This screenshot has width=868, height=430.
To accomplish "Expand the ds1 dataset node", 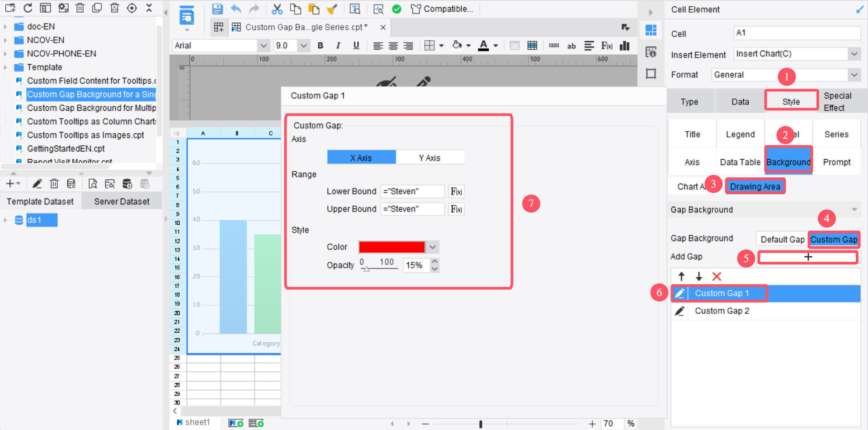I will [x=5, y=220].
